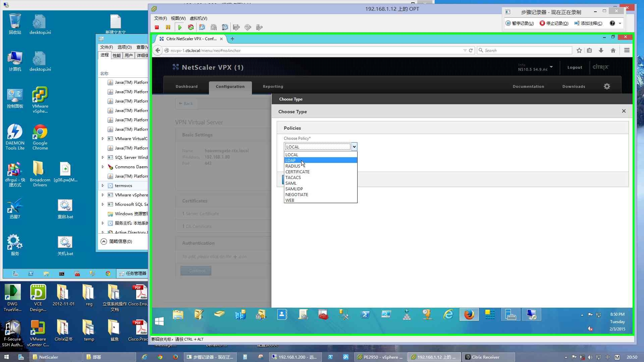The height and width of the screenshot is (362, 644).
Task: Switch Task Manager to 用户 tab
Action: pos(128,55)
